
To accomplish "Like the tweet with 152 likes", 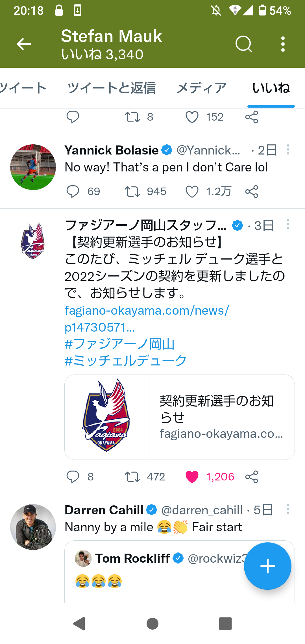I will pos(192,117).
